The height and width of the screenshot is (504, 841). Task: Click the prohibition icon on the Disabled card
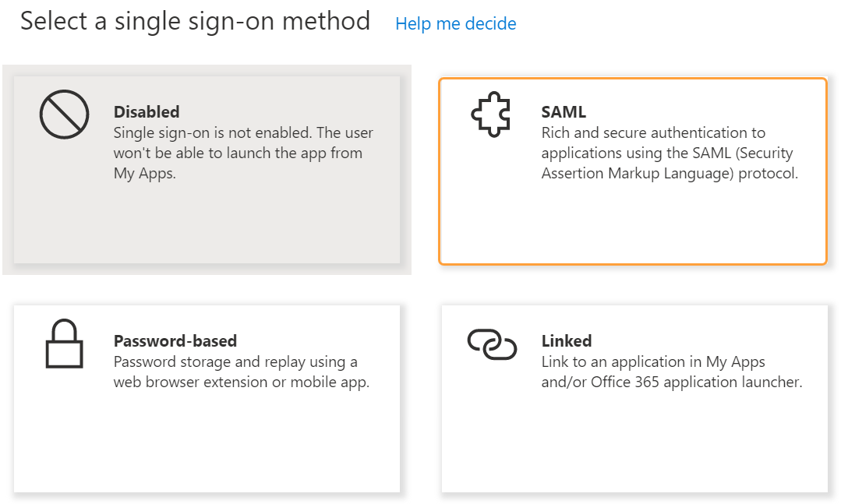[x=64, y=115]
